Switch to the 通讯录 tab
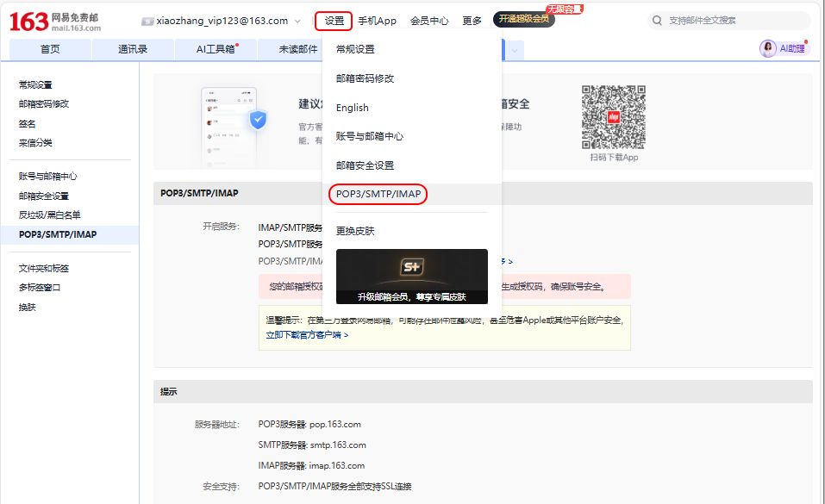The height and width of the screenshot is (504, 825). tap(133, 50)
